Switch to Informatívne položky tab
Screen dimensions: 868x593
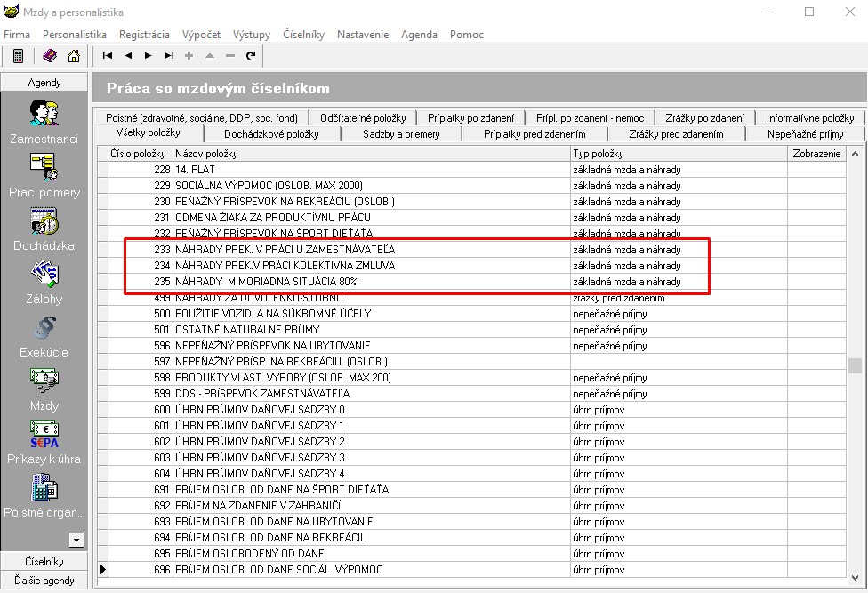810,118
